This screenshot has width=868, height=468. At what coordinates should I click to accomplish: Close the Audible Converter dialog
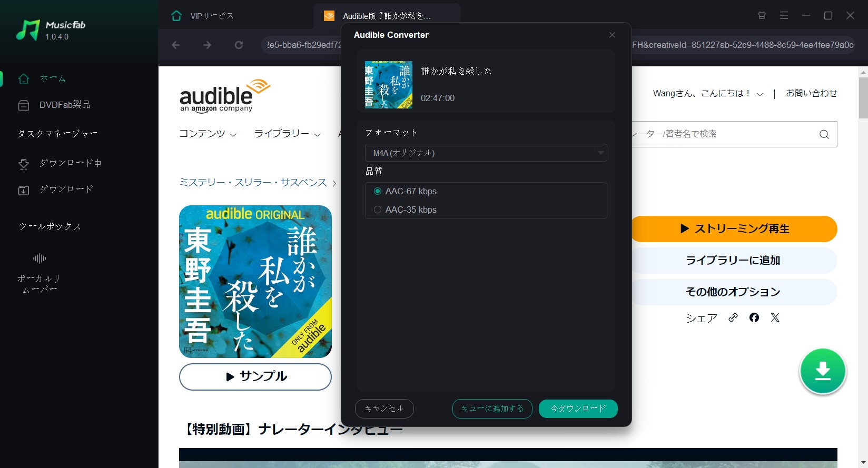tap(612, 35)
